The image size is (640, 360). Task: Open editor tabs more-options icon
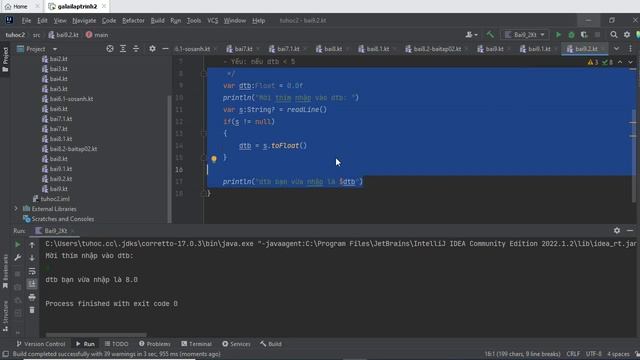pos(630,49)
